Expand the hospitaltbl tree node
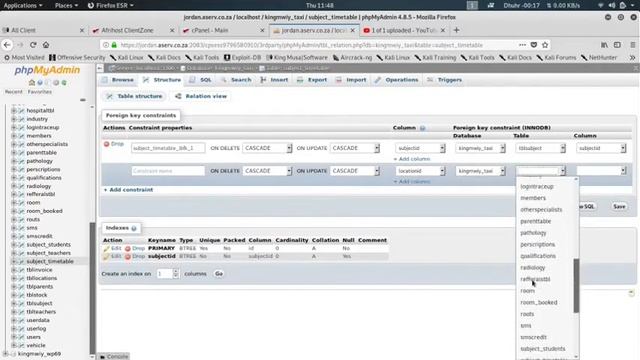Image resolution: width=640 pixels, height=360 pixels. tap(13, 111)
